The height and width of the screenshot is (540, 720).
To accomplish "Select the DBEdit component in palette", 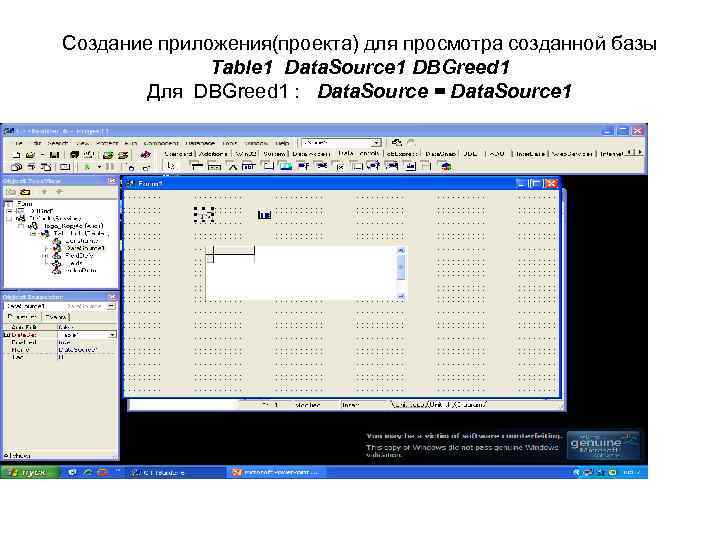I will (x=249, y=167).
